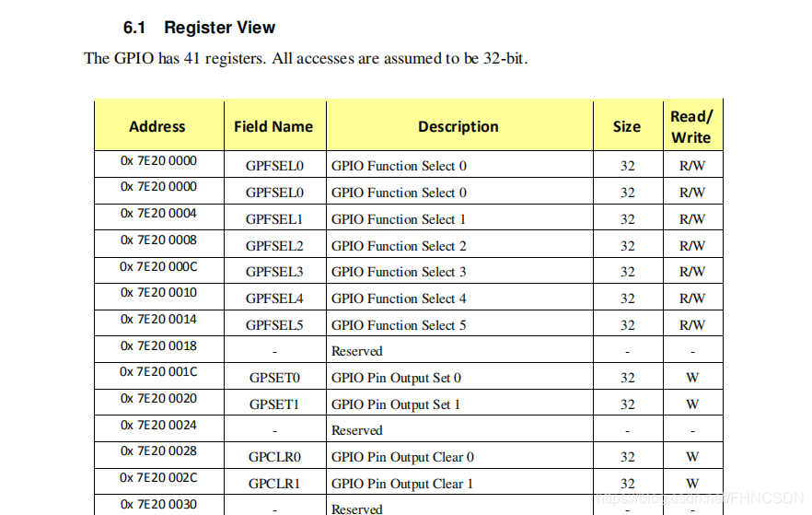Click "Reserved" in the 0x 7E20 0024 row

click(357, 430)
